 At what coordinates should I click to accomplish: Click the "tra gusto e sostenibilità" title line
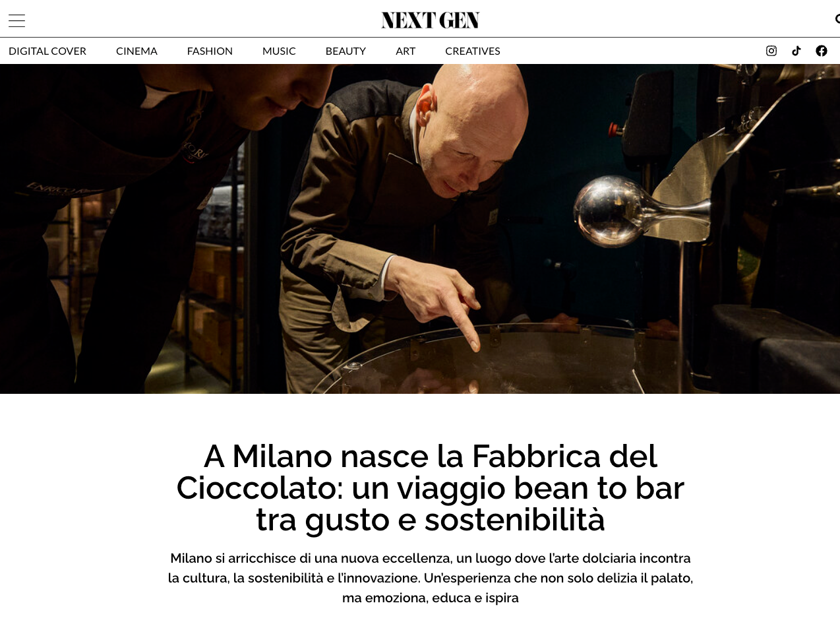[430, 520]
